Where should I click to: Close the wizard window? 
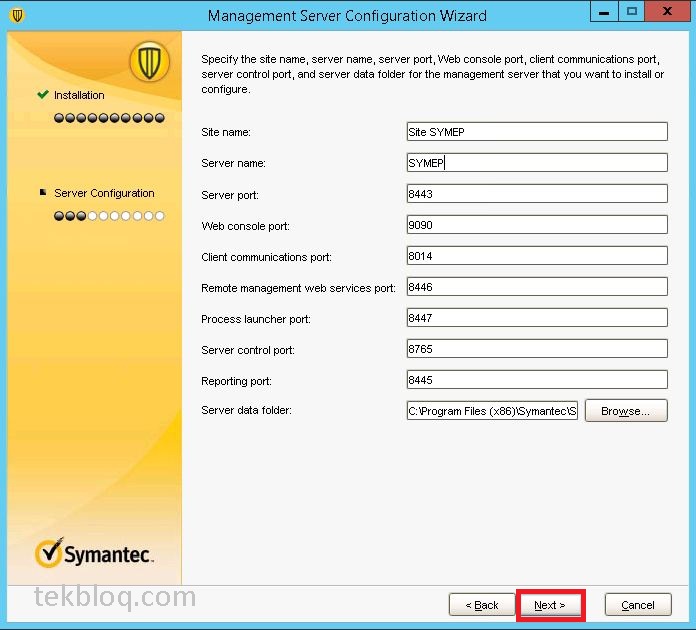click(x=667, y=12)
